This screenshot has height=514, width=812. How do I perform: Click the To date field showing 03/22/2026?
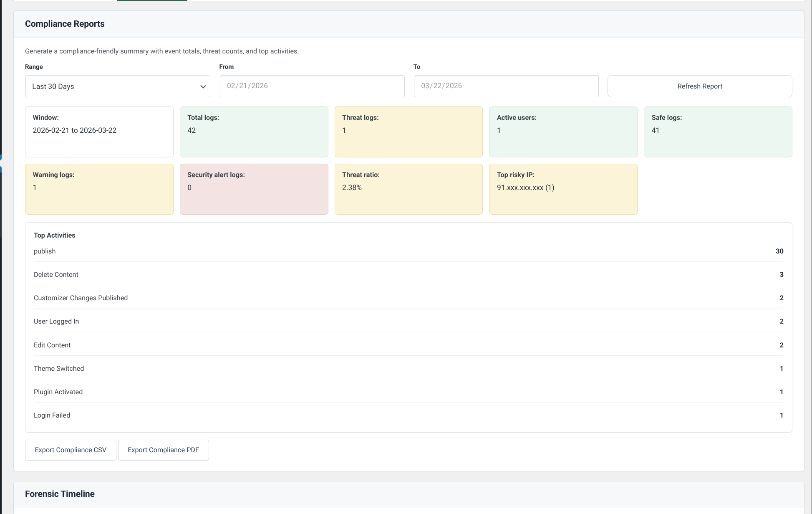pos(505,86)
